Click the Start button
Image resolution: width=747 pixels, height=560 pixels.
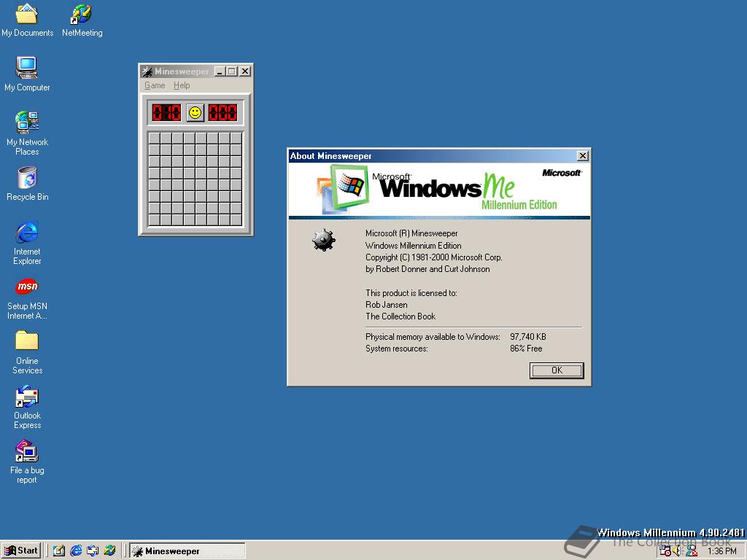(21, 551)
